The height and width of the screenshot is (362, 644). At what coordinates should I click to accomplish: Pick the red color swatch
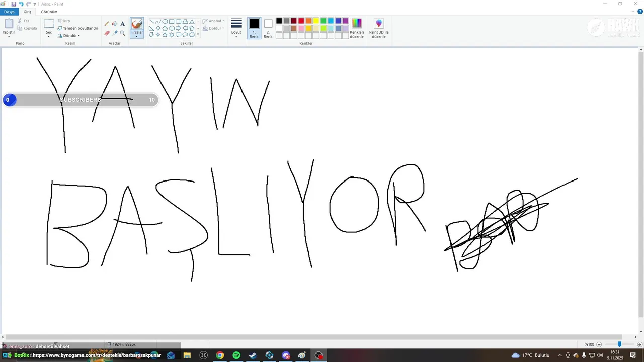point(301,21)
